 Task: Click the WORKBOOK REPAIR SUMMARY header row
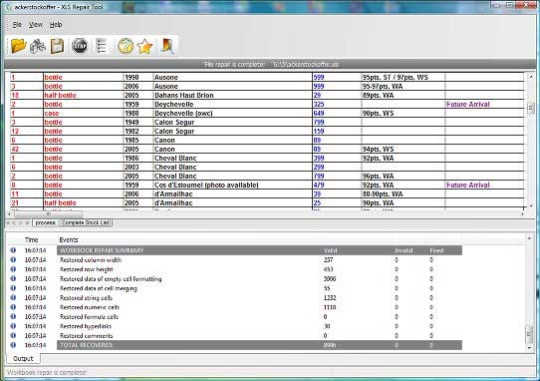[259, 250]
